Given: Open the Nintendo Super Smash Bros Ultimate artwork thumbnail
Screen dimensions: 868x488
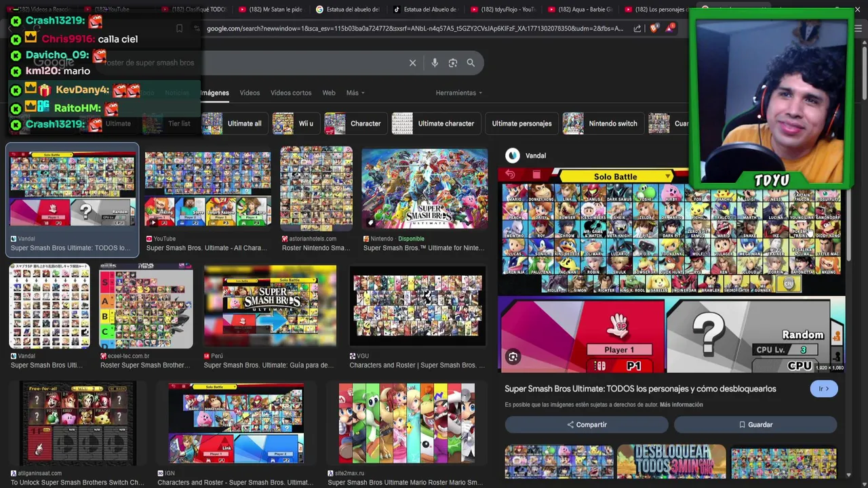Looking at the screenshot, I should 425,189.
